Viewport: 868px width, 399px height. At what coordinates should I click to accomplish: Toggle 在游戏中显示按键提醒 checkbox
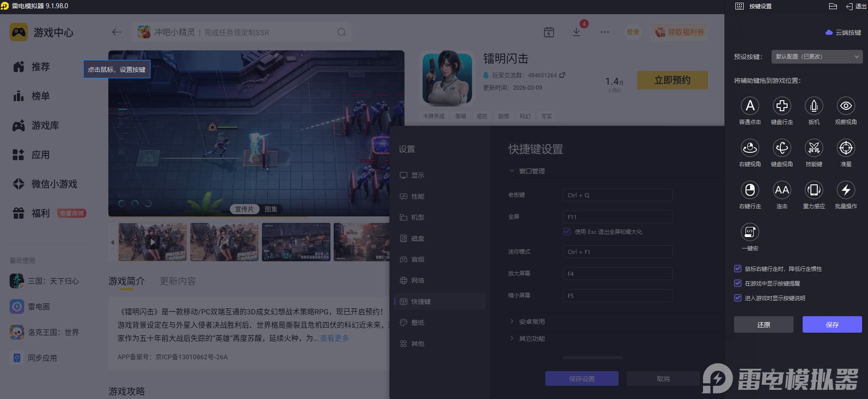(738, 283)
